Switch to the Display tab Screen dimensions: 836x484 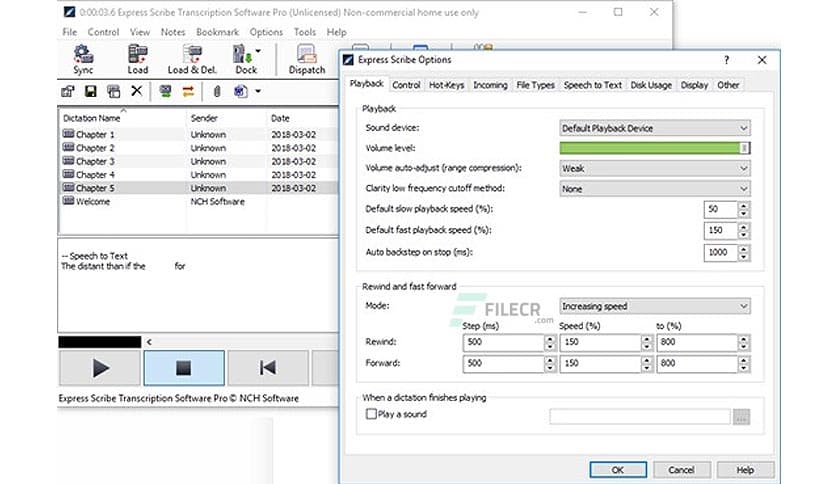pos(694,85)
